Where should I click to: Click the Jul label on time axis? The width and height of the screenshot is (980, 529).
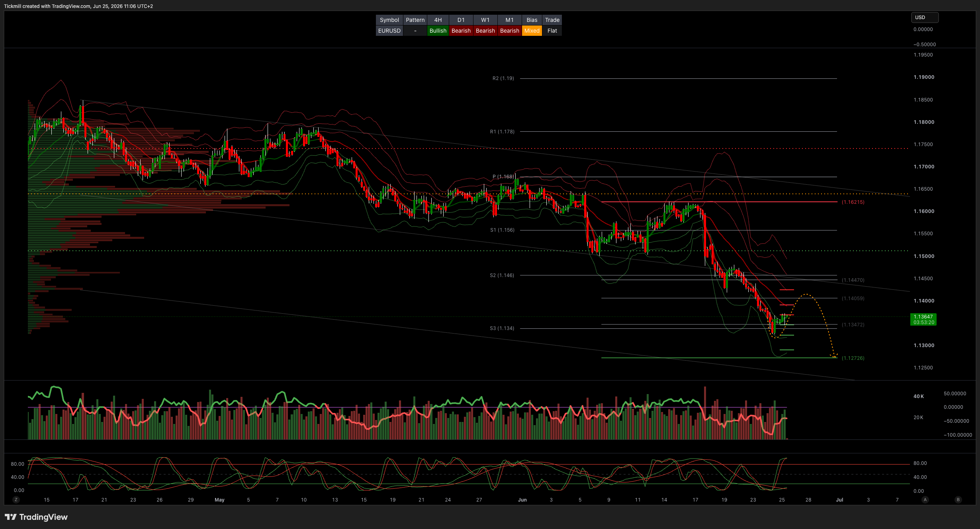coord(839,500)
